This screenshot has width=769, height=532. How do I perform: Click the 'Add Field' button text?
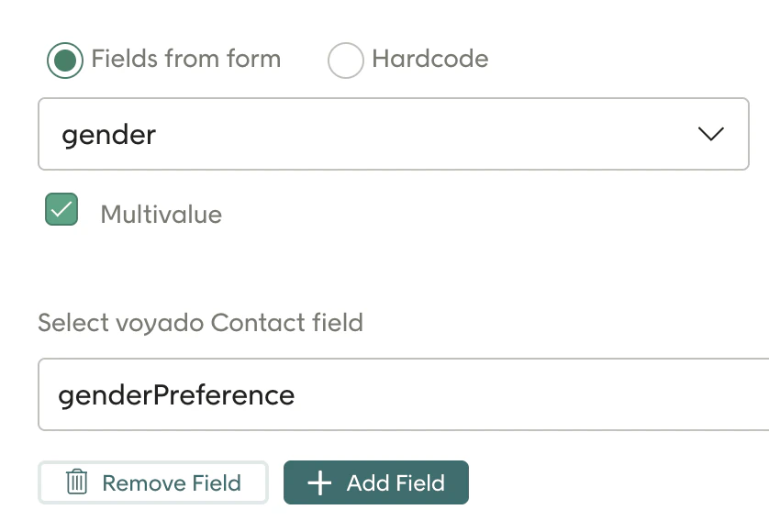point(396,483)
